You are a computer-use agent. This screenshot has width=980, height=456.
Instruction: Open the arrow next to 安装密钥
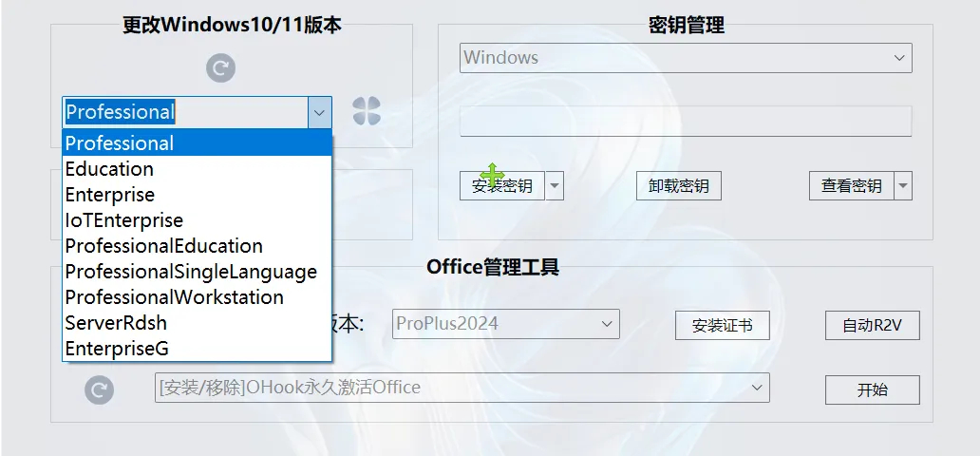(555, 186)
